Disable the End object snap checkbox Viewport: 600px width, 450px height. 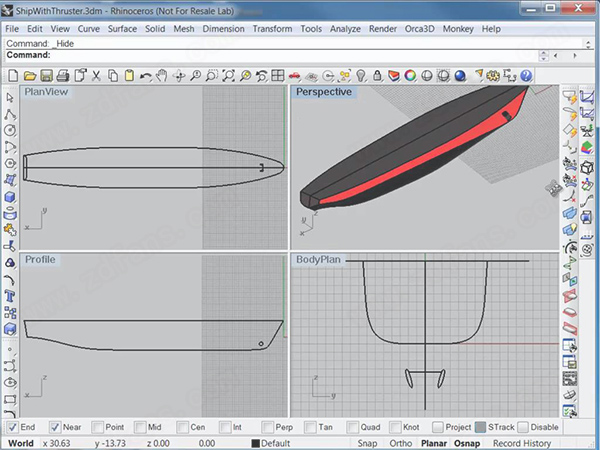point(12,427)
